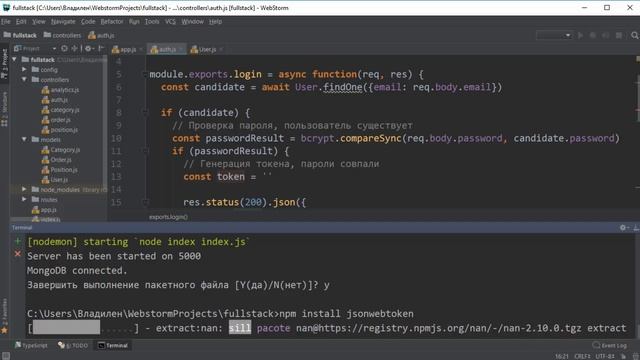Click the Stop icon in toolbar
640x360 pixels.
coord(619,36)
